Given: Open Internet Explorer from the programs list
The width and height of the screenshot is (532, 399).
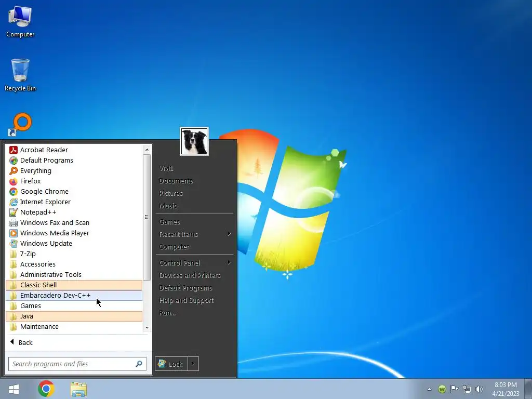Looking at the screenshot, I should 74,202.
